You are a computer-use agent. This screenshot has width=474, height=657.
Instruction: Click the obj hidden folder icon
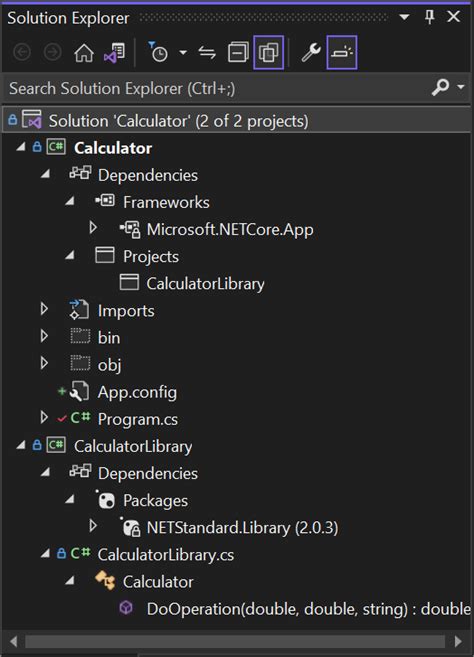[x=80, y=363]
